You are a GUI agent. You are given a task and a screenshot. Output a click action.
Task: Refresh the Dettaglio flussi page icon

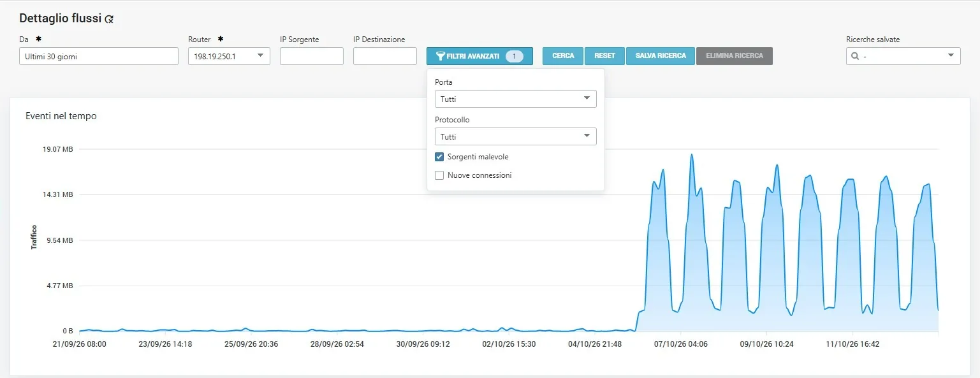pyautogui.click(x=109, y=19)
